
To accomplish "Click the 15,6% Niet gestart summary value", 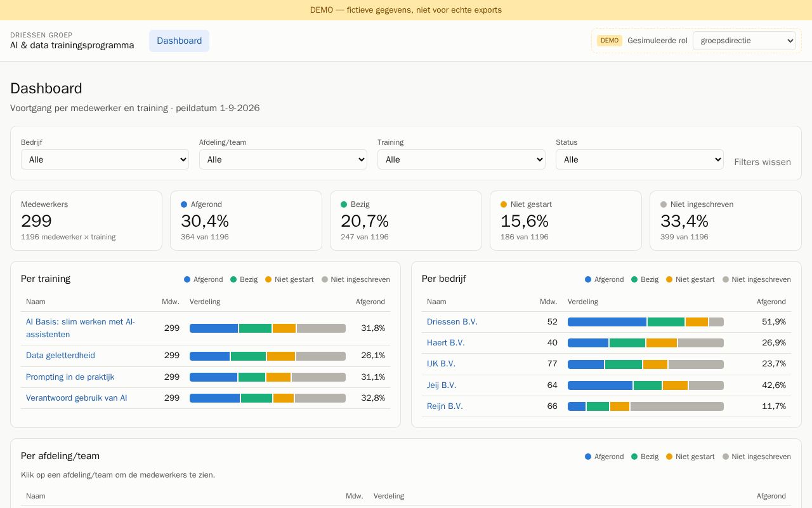I will 525,221.
